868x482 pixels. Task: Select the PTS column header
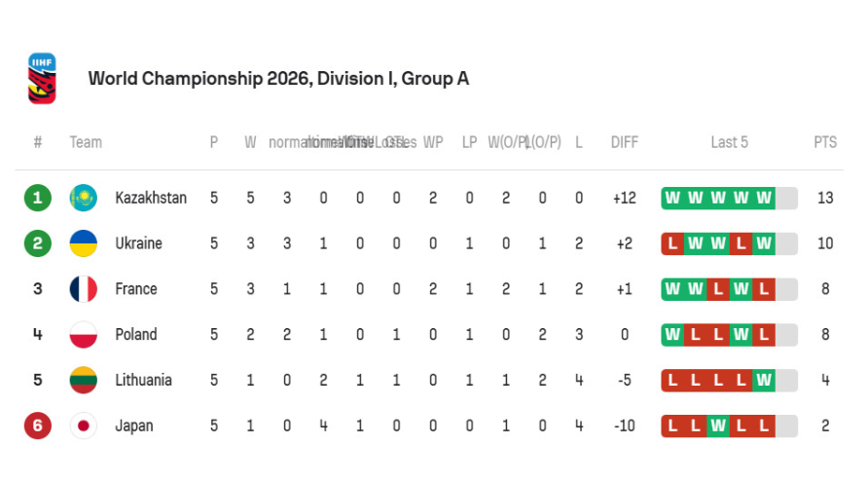(825, 142)
